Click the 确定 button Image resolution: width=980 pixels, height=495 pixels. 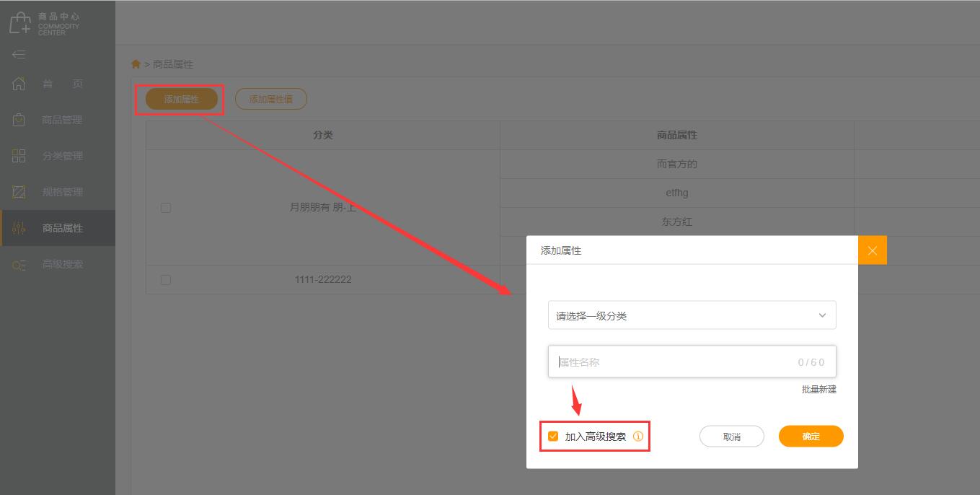811,437
